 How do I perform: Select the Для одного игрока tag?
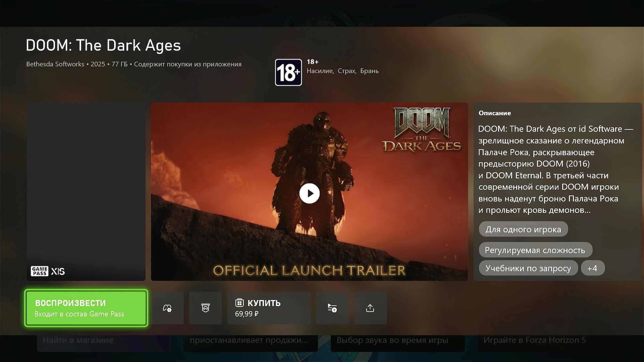pos(523,229)
